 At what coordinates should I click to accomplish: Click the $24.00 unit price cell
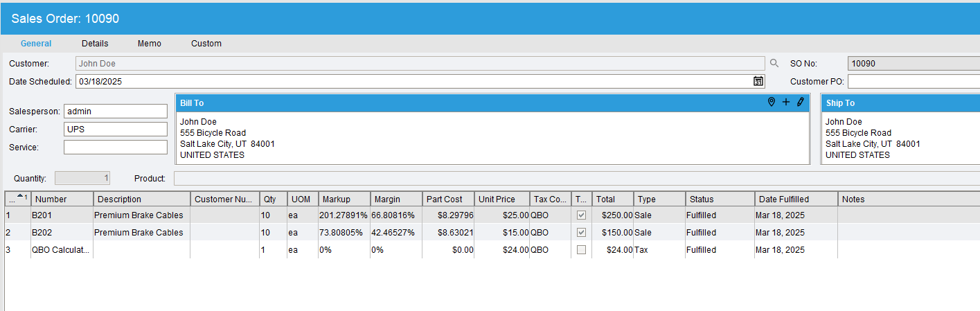[x=502, y=249]
